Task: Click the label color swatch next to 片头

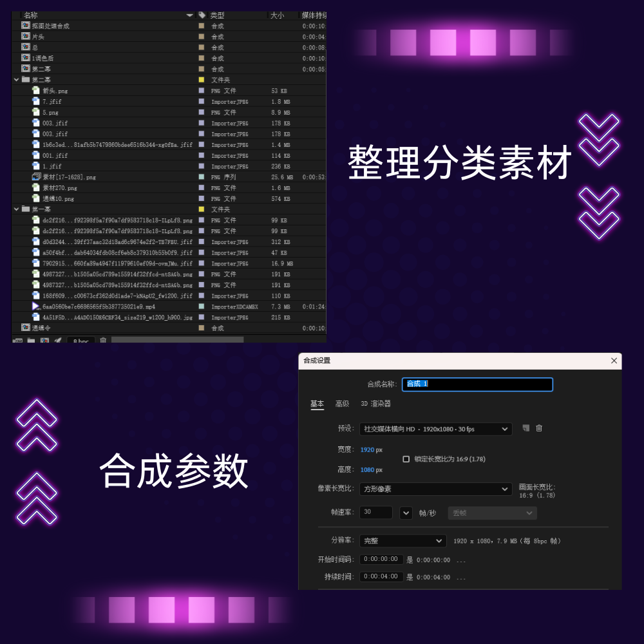Action: click(x=201, y=36)
